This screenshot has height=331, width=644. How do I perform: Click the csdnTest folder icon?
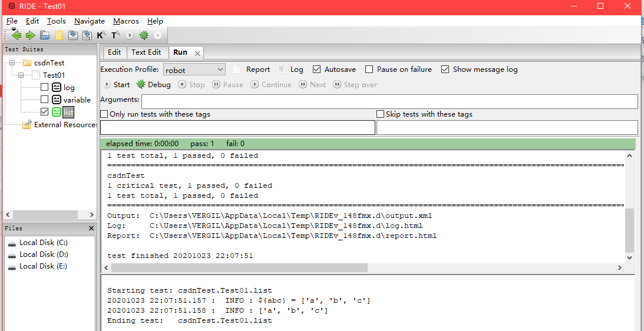coord(27,63)
